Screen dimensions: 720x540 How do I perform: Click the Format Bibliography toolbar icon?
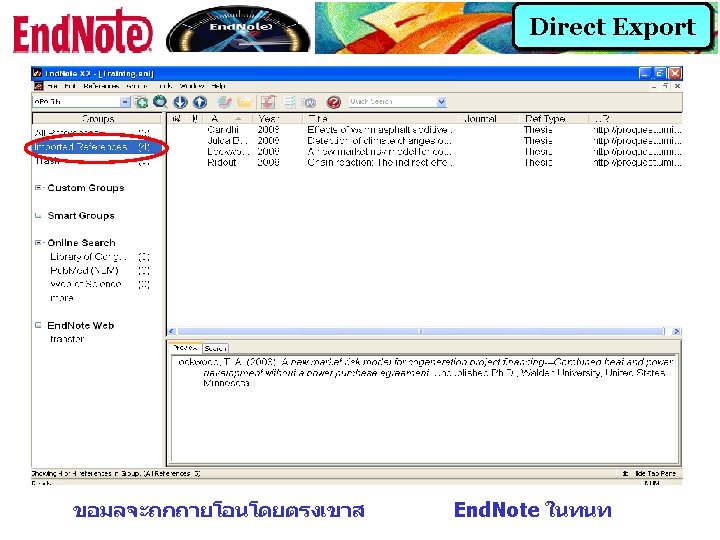point(290,102)
